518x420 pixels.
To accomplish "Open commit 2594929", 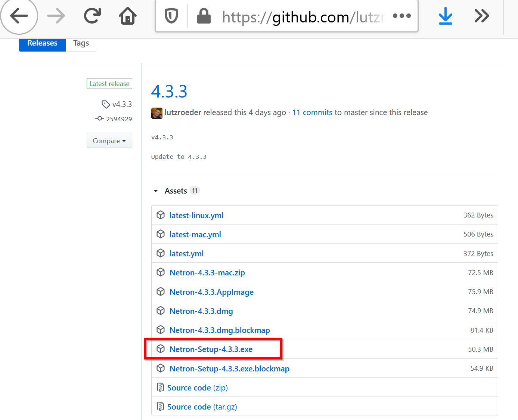I will pyautogui.click(x=119, y=119).
